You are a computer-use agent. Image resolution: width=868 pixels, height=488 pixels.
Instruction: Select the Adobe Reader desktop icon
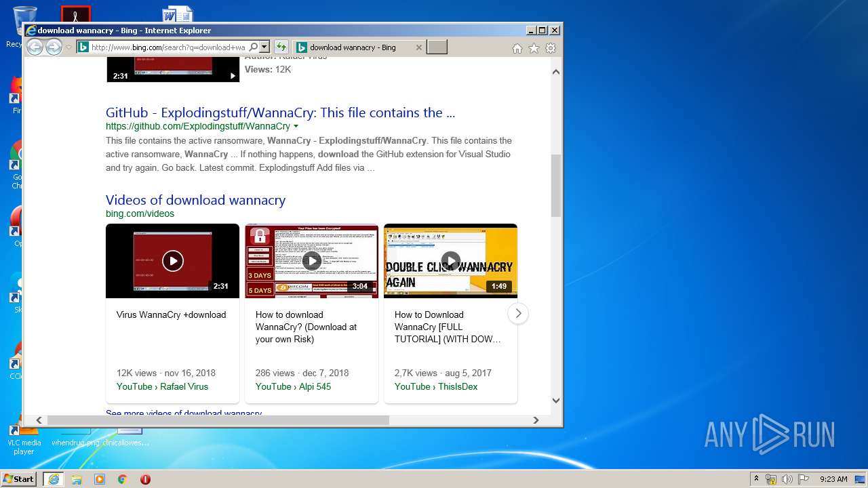pos(75,14)
